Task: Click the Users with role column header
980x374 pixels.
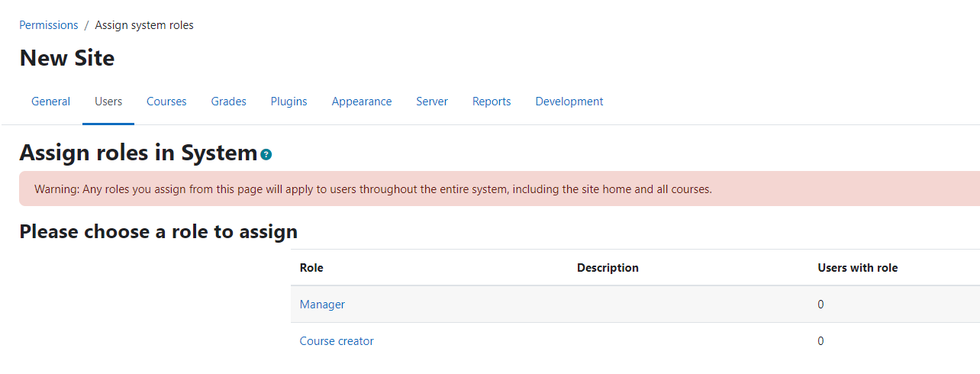Action: (858, 268)
